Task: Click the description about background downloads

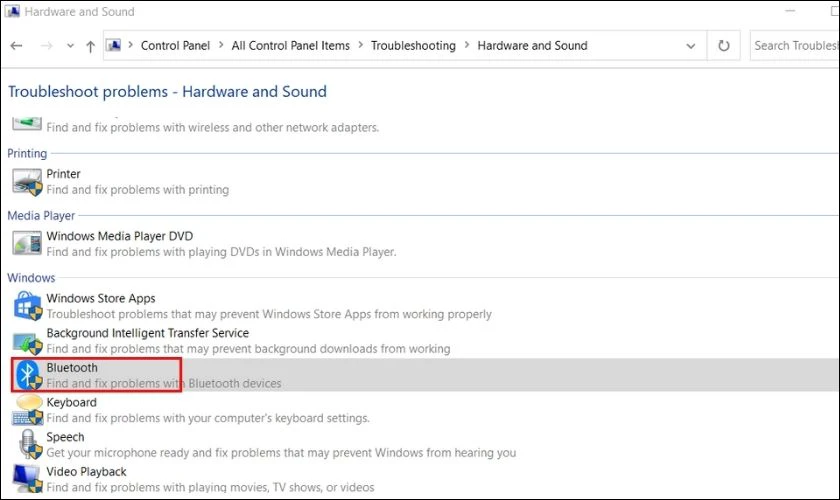Action: 248,349
